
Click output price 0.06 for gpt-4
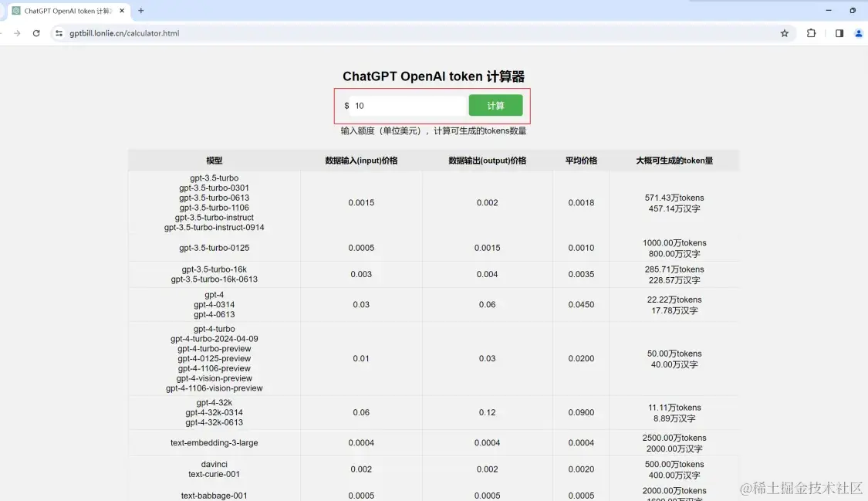tap(487, 304)
